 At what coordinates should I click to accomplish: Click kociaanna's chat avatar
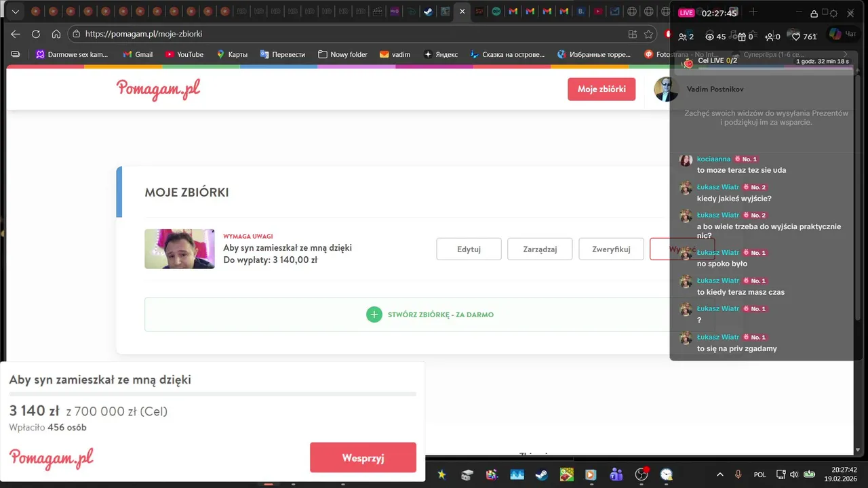(686, 160)
